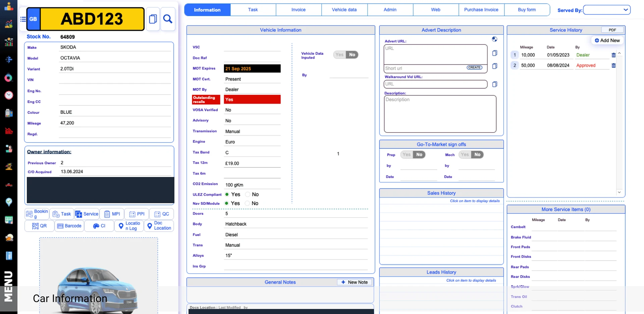Open the red car icon in sidebar
The height and width of the screenshot is (314, 644).
(x=9, y=185)
